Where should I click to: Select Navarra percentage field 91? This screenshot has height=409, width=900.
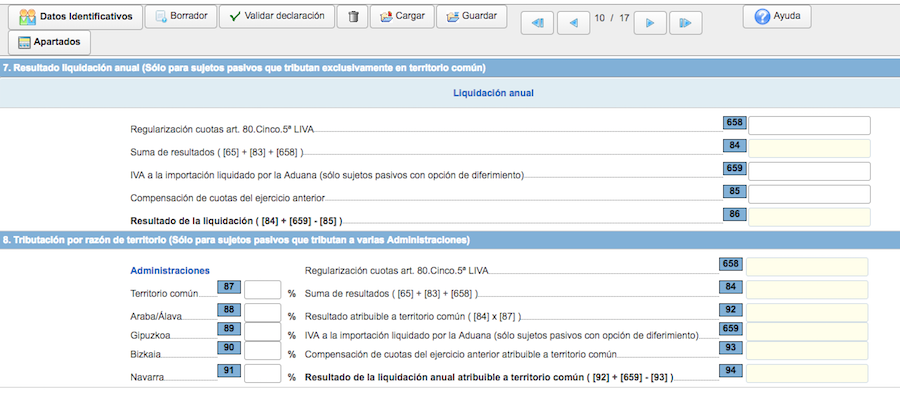tap(262, 374)
